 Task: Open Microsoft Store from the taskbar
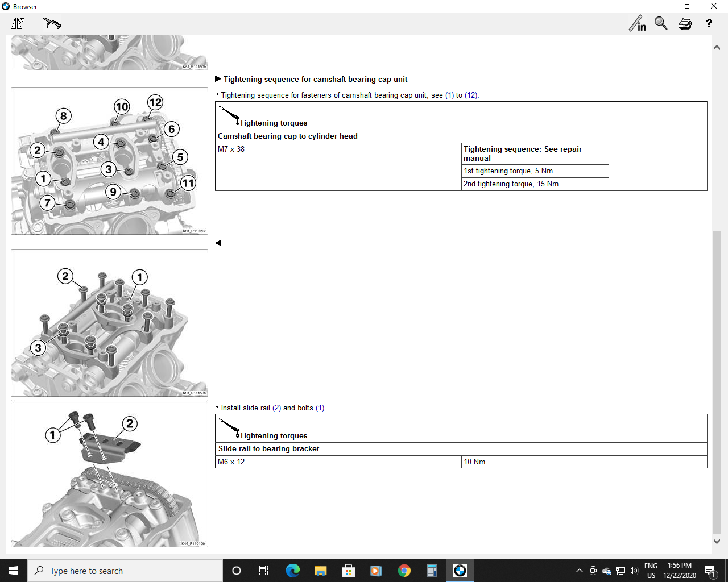tap(348, 571)
